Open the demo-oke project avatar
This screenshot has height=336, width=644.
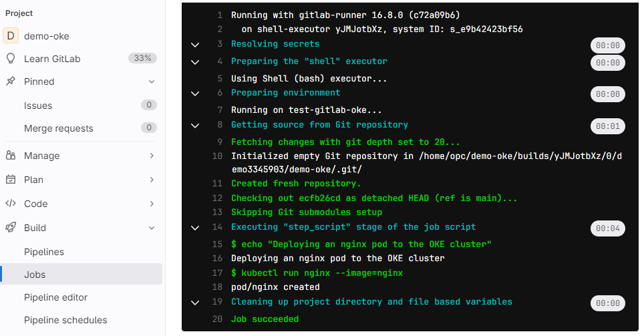[x=11, y=35]
